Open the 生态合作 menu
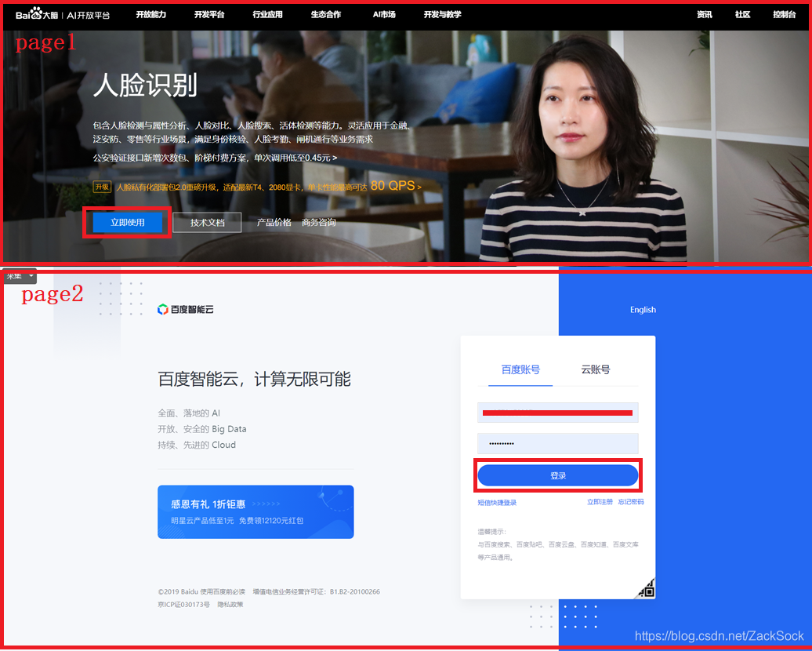 pyautogui.click(x=326, y=15)
